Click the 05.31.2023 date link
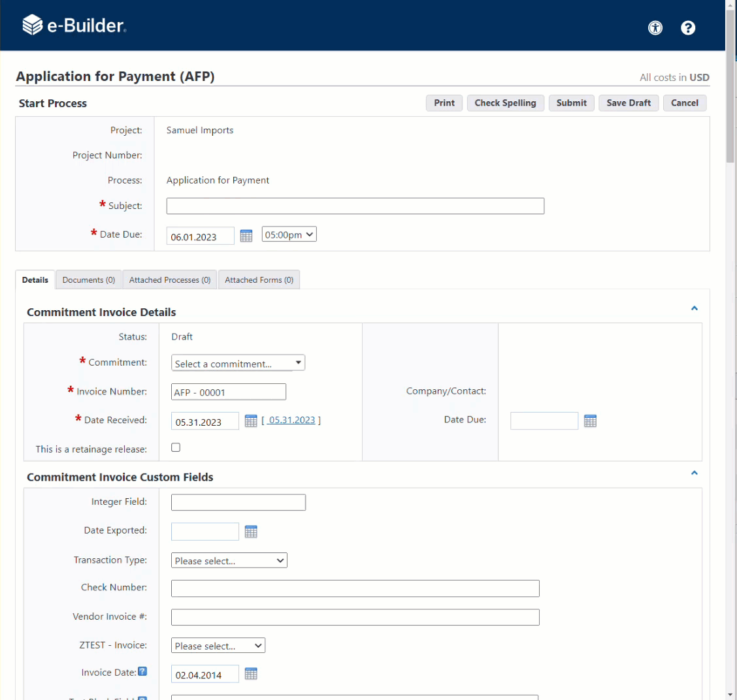The width and height of the screenshot is (737, 700). pyautogui.click(x=291, y=421)
